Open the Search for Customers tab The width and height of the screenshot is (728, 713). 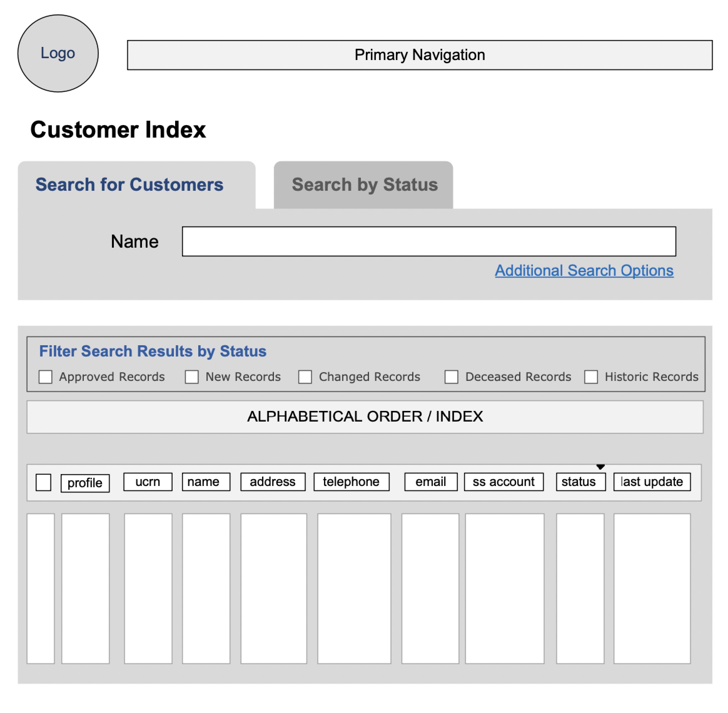coord(137,185)
